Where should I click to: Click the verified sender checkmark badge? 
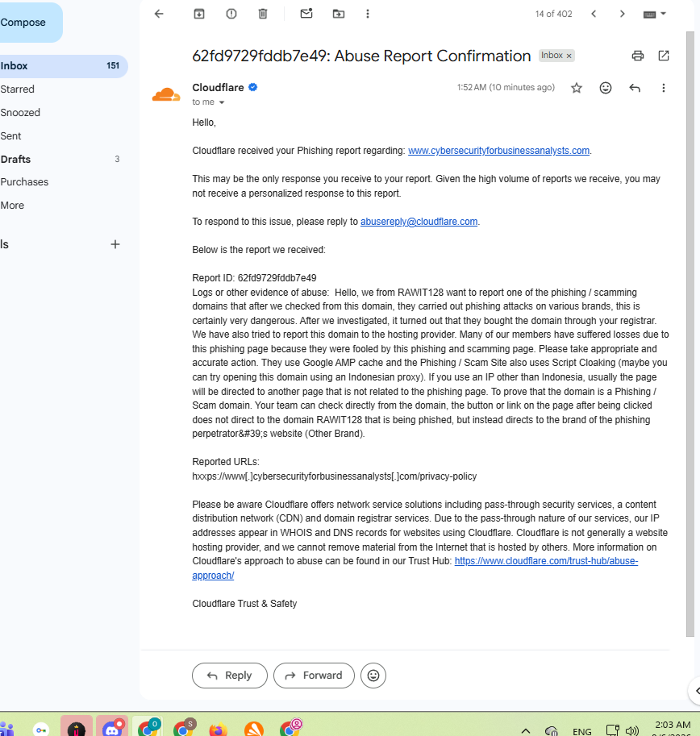[x=252, y=87]
